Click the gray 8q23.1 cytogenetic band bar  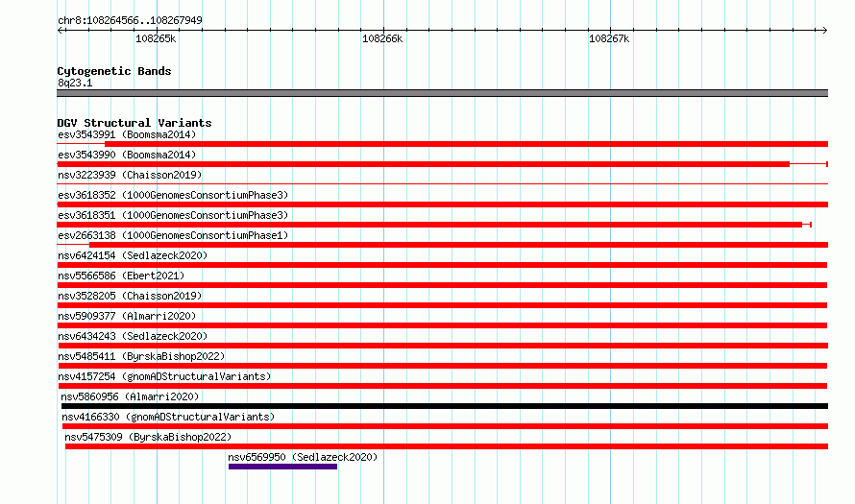(442, 93)
